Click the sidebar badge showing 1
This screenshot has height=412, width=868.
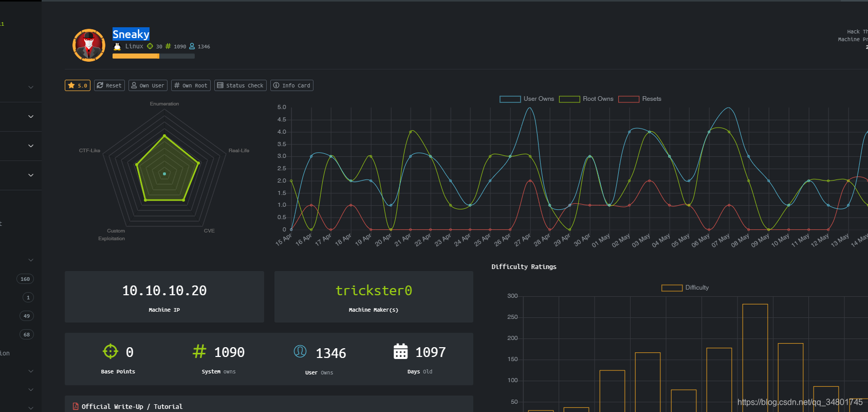click(x=28, y=297)
